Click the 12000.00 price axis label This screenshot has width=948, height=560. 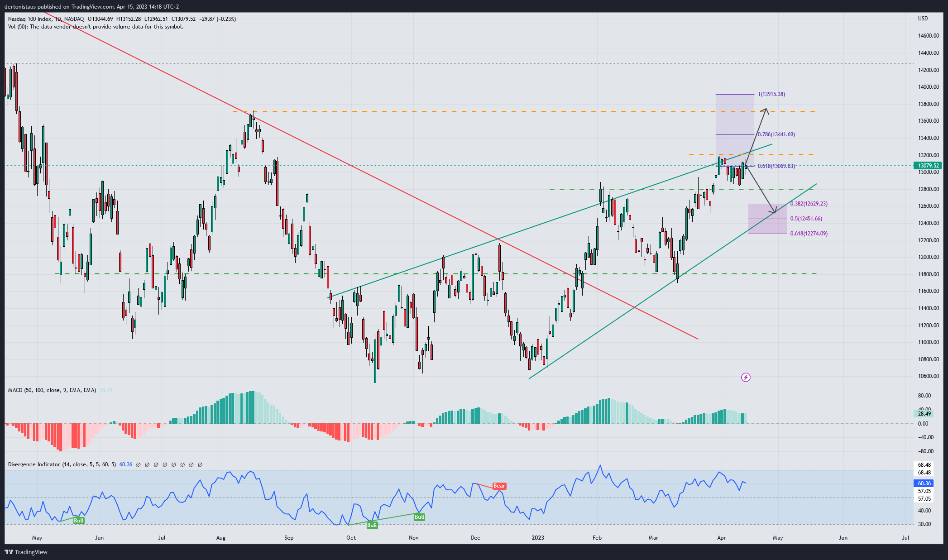(x=929, y=257)
